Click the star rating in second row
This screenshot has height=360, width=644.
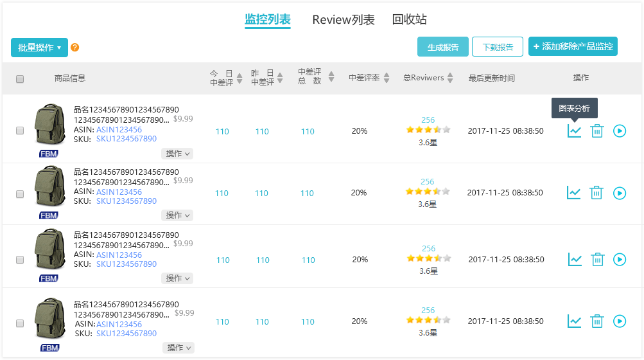[x=428, y=192]
